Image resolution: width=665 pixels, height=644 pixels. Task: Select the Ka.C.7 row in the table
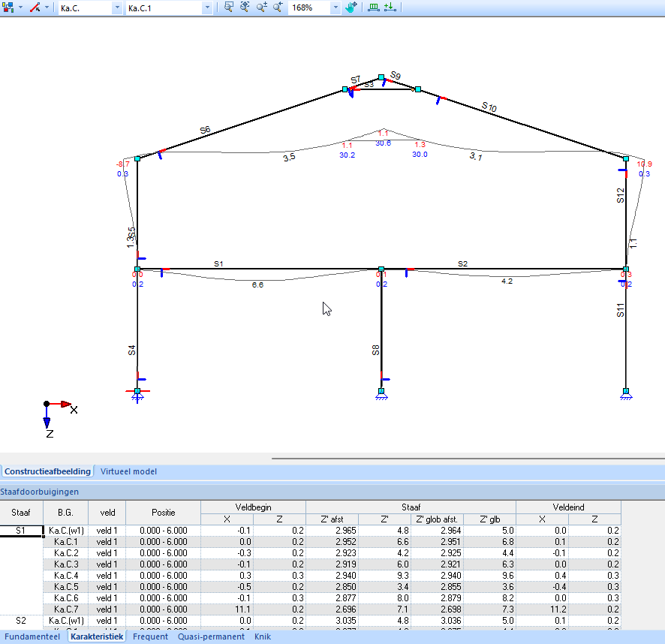(332, 609)
